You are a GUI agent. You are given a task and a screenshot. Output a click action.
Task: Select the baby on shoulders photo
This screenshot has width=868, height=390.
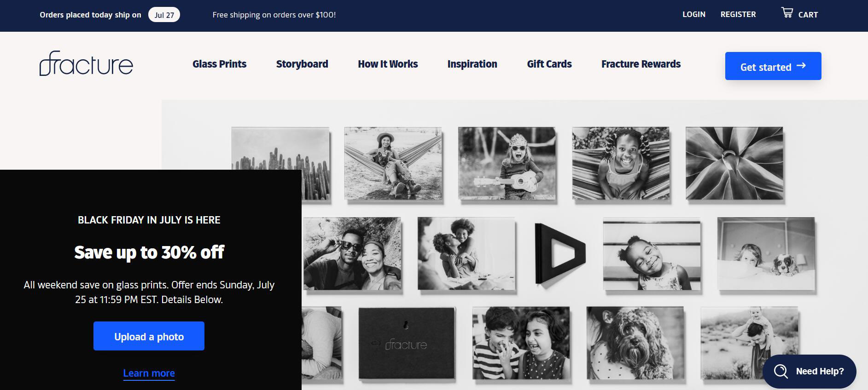(x=749, y=343)
